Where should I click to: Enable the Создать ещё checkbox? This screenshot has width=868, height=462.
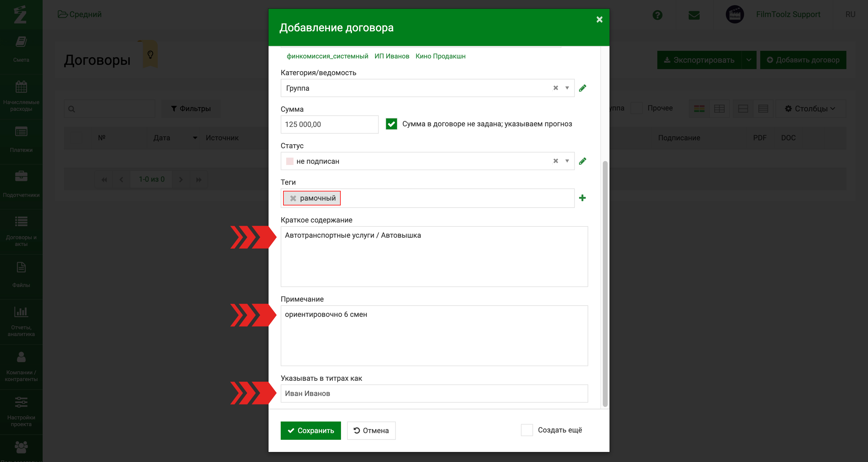[x=527, y=430]
